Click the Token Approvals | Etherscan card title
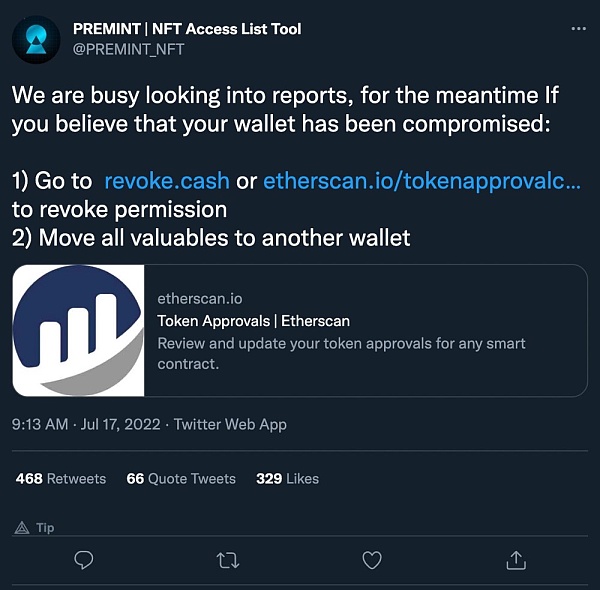This screenshot has width=600, height=590. (x=254, y=321)
